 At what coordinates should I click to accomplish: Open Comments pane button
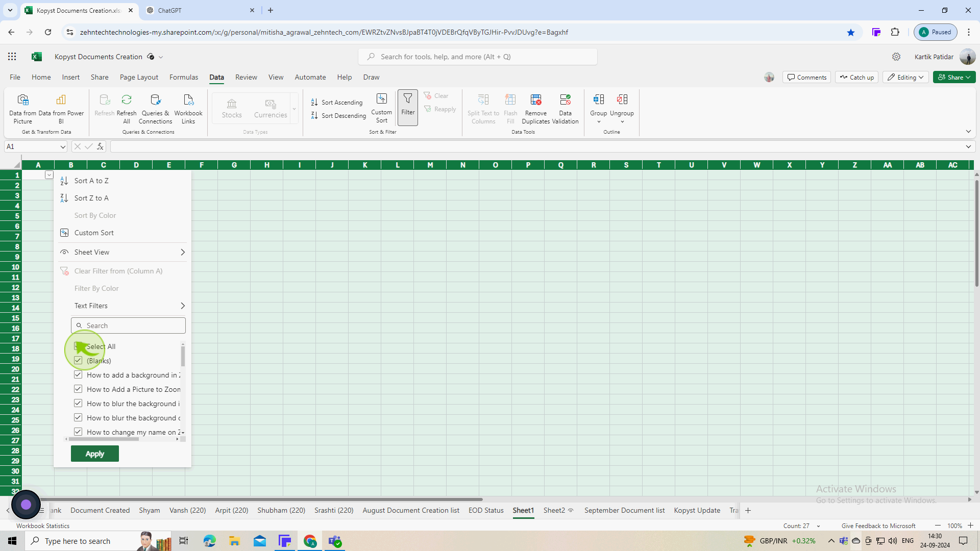(x=806, y=77)
